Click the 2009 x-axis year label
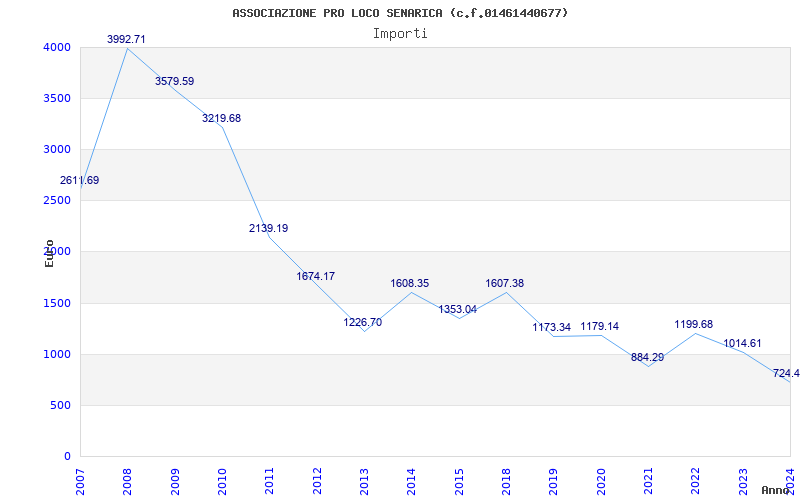Screen dimensions: 800x500 [x=175, y=481]
